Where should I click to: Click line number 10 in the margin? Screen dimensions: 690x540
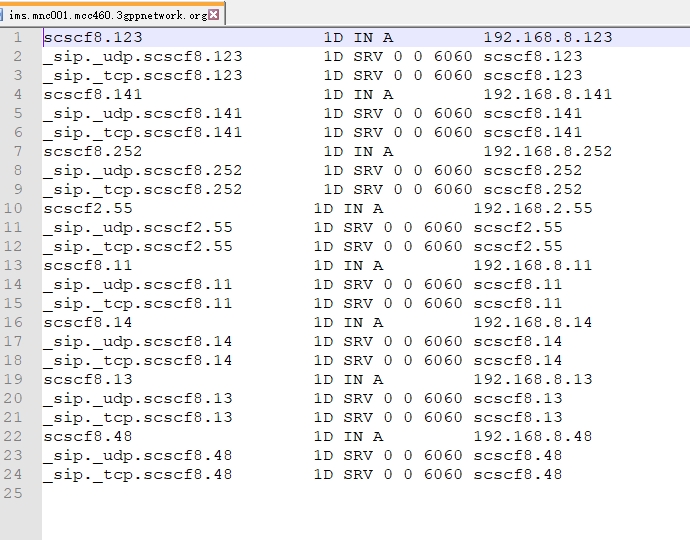pos(14,209)
